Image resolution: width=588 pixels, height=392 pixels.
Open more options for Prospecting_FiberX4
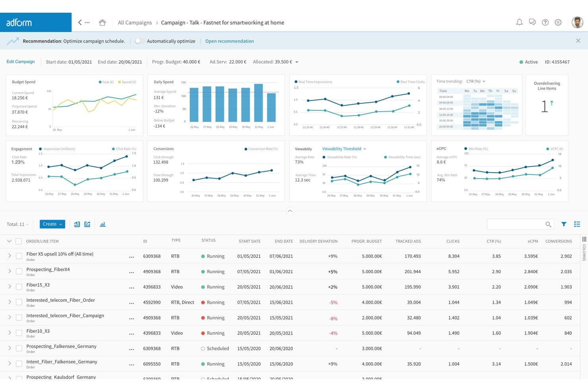coord(132,272)
